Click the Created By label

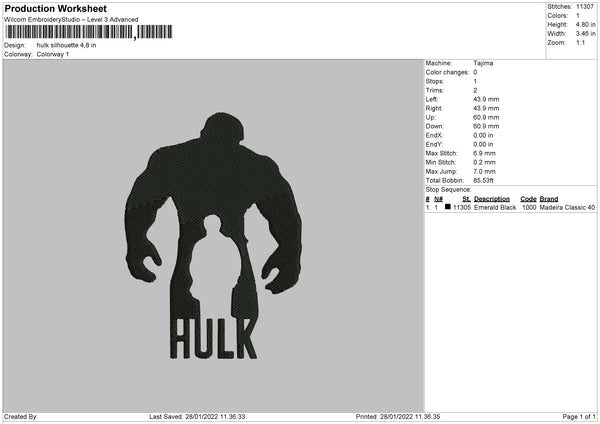[21, 416]
